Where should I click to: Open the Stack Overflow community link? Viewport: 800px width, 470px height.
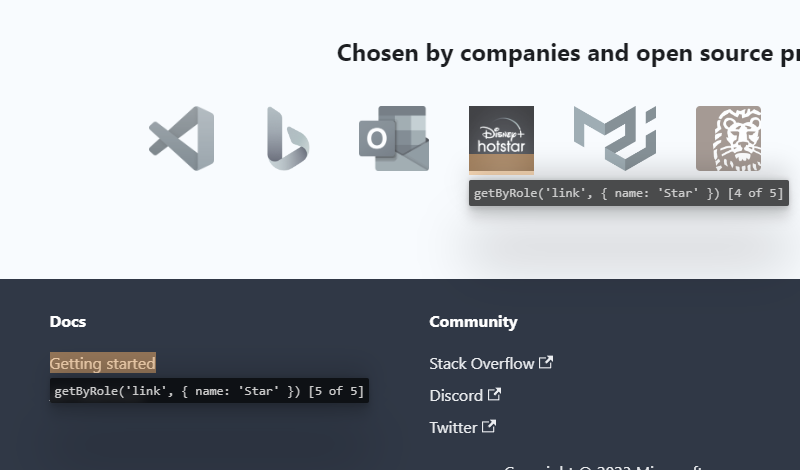click(x=491, y=363)
